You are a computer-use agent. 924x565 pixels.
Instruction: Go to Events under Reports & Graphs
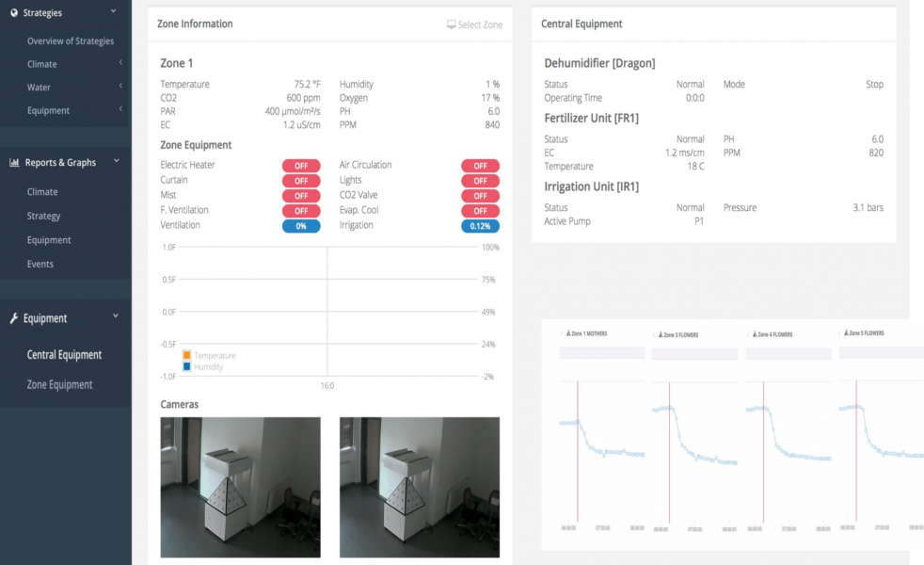click(x=40, y=265)
